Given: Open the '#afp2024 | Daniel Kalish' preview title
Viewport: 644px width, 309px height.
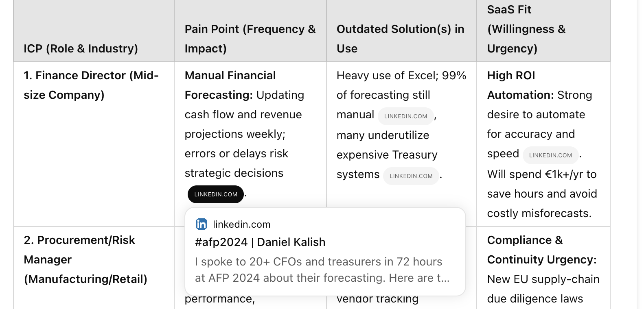Looking at the screenshot, I should click(260, 242).
